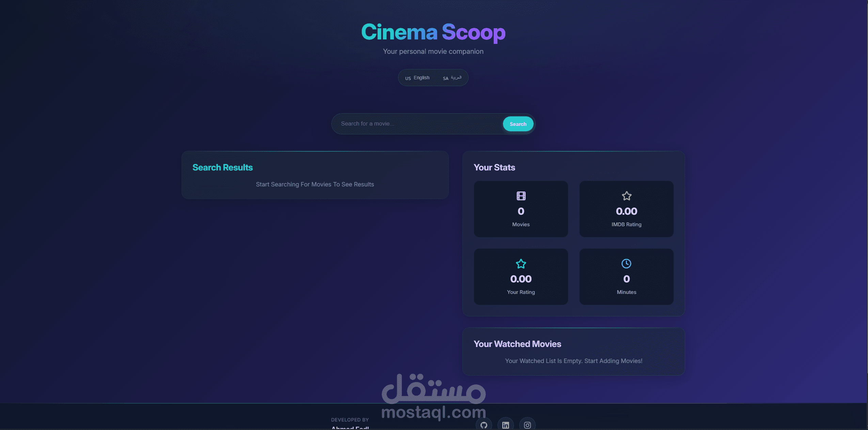Click the star icon on IMDB Rating card
The height and width of the screenshot is (430, 868).
click(x=626, y=196)
